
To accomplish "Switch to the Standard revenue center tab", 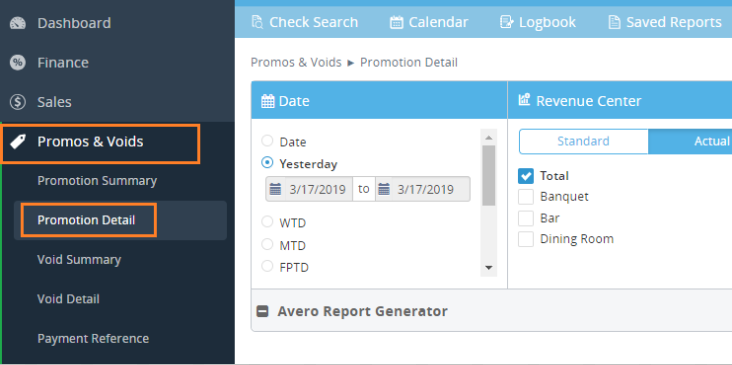I will coord(584,141).
